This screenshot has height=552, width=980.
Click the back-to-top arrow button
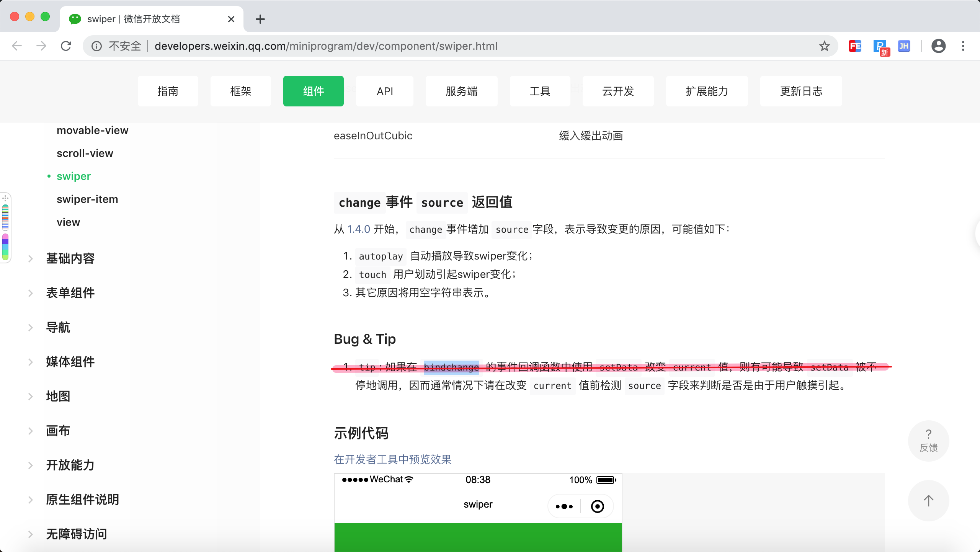coord(928,500)
